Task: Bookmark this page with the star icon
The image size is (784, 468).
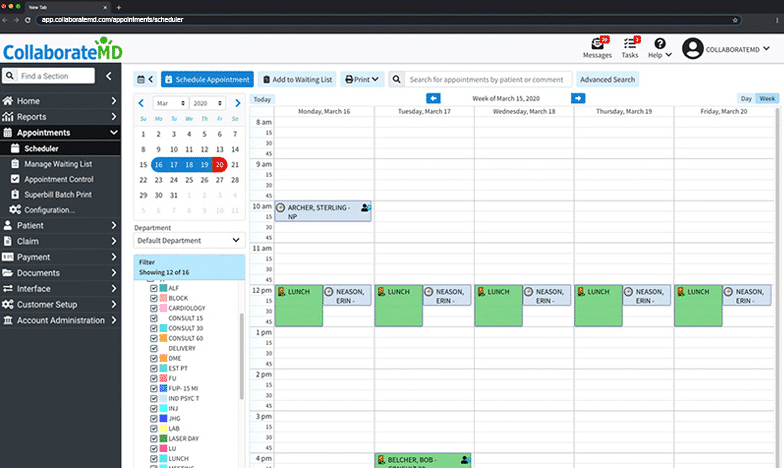Action: [735, 20]
